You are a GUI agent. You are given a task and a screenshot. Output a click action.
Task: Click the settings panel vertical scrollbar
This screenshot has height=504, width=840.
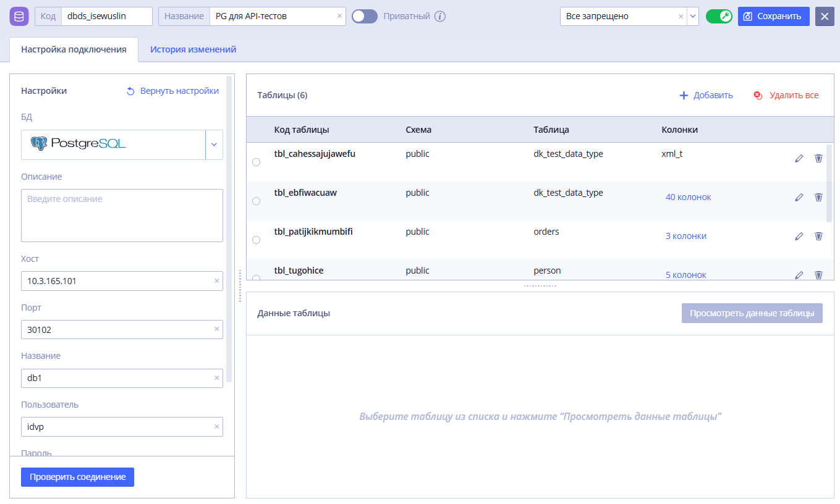(229, 229)
